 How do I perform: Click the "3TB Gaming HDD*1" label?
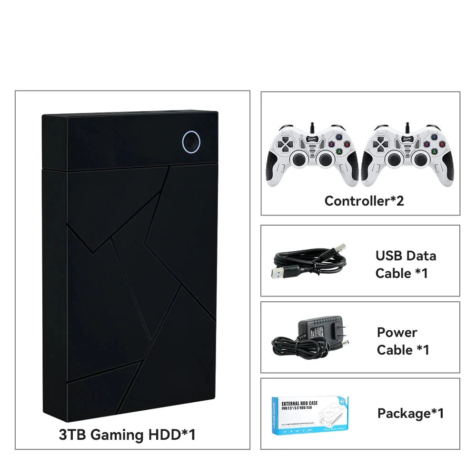[127, 435]
